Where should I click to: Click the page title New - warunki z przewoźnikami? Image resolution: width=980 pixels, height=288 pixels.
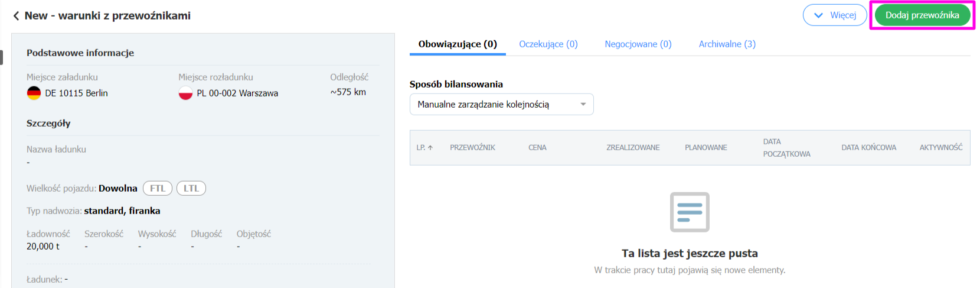(107, 16)
